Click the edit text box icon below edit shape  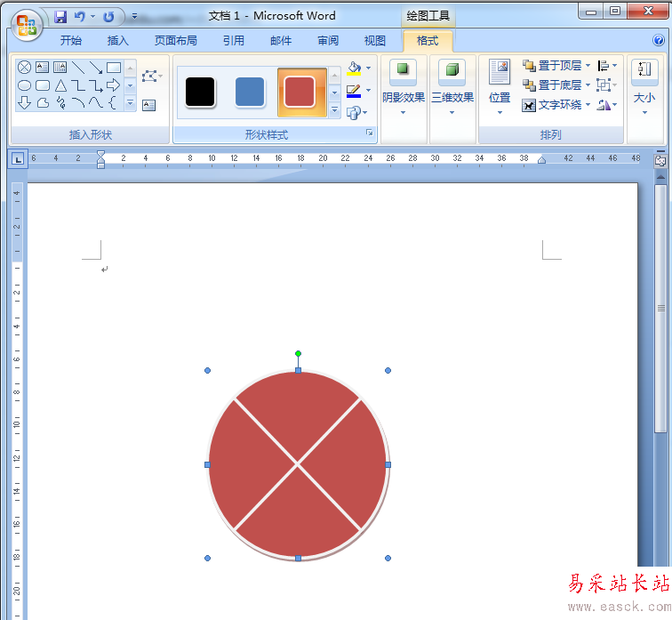(x=148, y=105)
